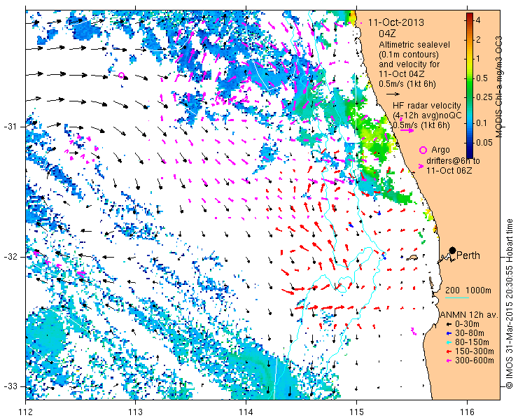Click the longitude axis label 115
518x420 pixels.
[356, 412]
